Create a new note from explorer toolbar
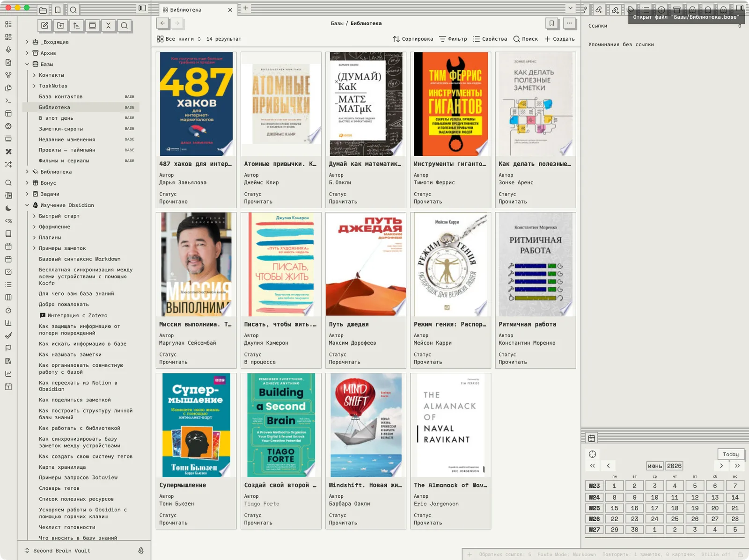749x560 pixels. [x=45, y=26]
